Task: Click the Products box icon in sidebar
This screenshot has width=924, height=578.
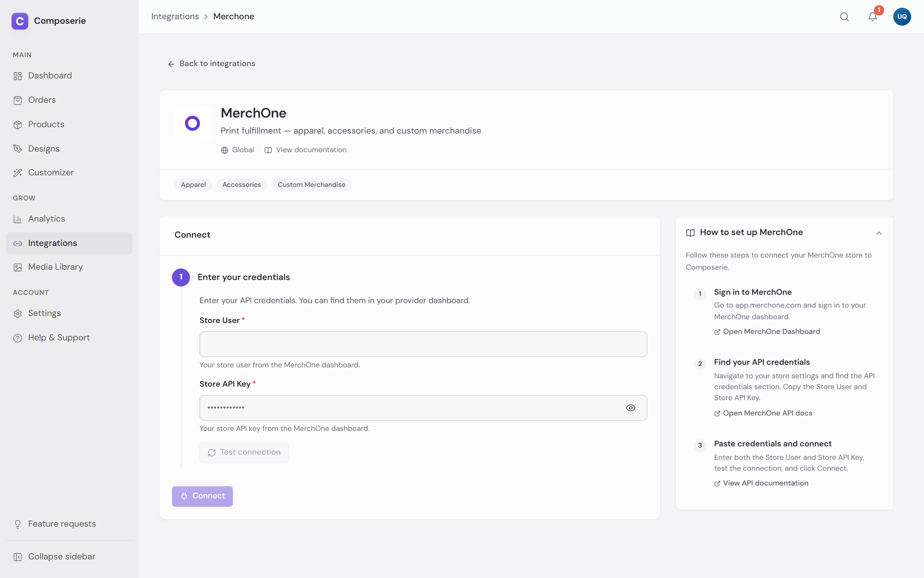Action: 18,125
